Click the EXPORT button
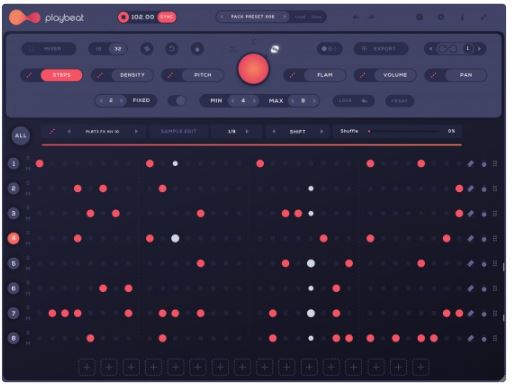513x388 pixels. [381, 49]
